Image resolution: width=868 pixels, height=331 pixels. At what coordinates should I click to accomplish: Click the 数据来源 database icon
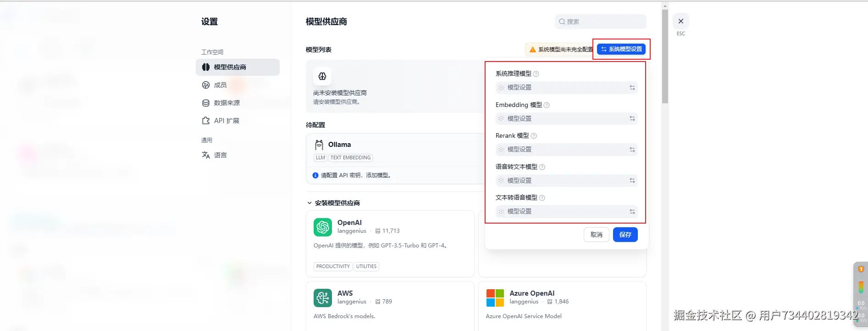point(206,103)
